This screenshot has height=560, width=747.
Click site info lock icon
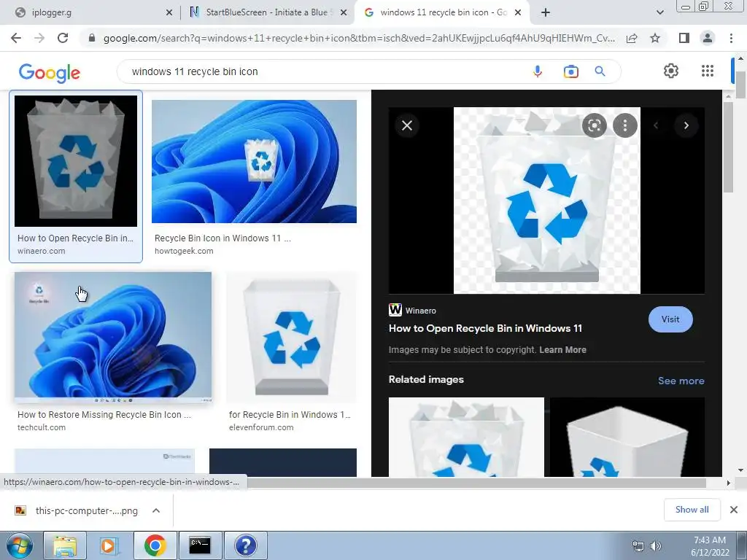coord(92,38)
